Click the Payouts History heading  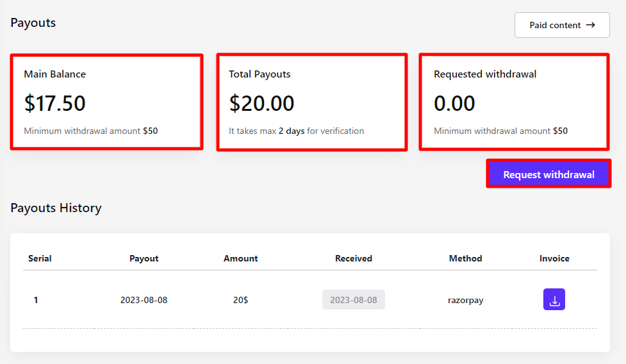56,208
